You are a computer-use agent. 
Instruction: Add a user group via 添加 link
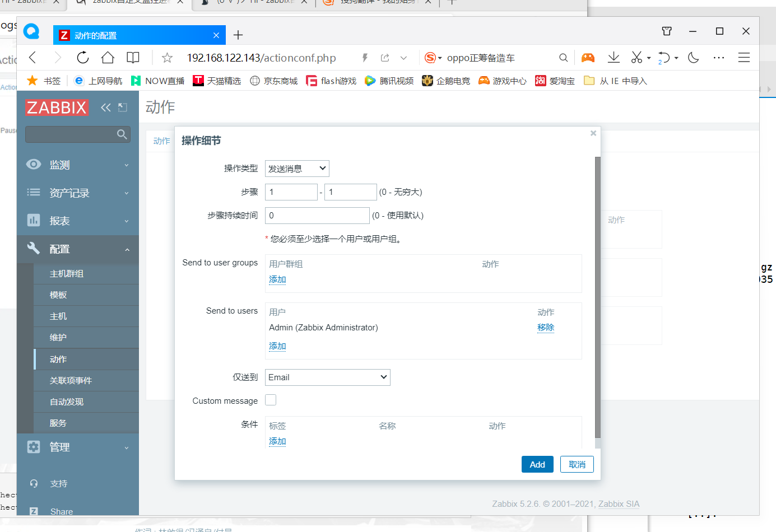click(277, 279)
